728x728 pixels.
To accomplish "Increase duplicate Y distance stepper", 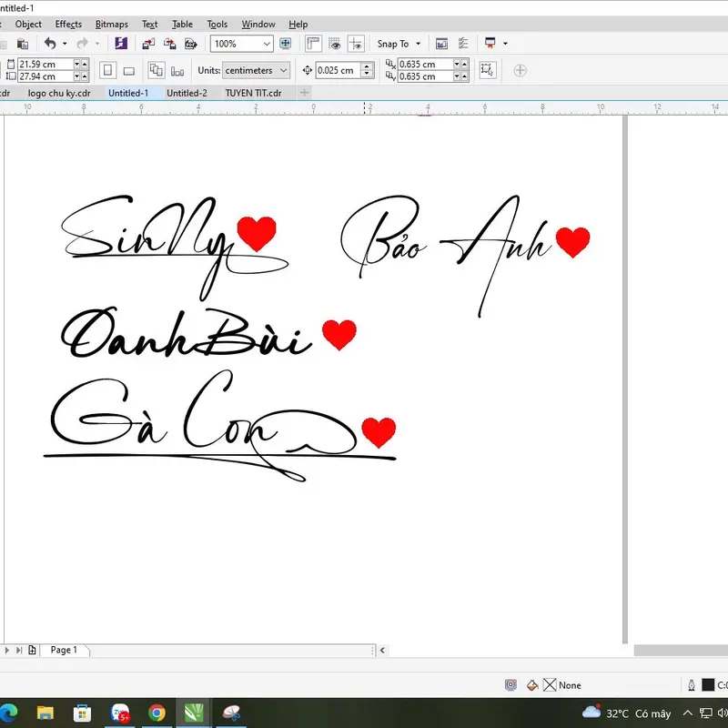I will point(464,76).
